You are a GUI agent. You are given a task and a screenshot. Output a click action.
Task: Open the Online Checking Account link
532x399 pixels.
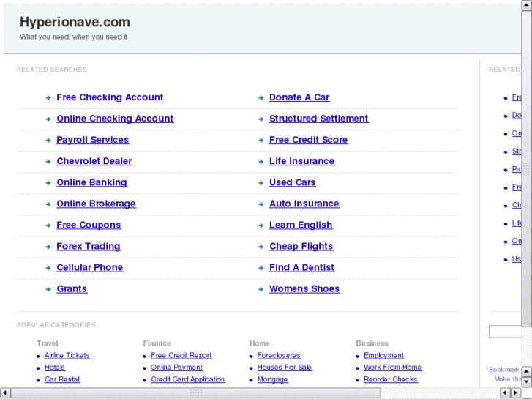(x=115, y=119)
